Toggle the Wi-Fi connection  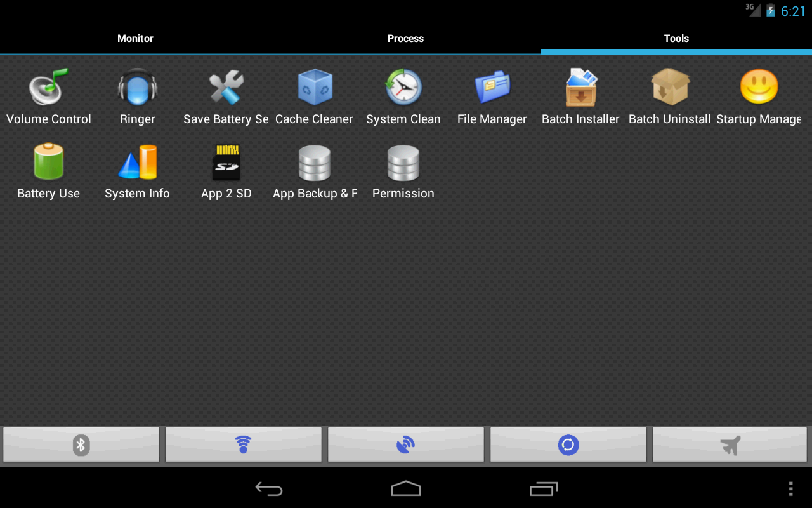(244, 444)
